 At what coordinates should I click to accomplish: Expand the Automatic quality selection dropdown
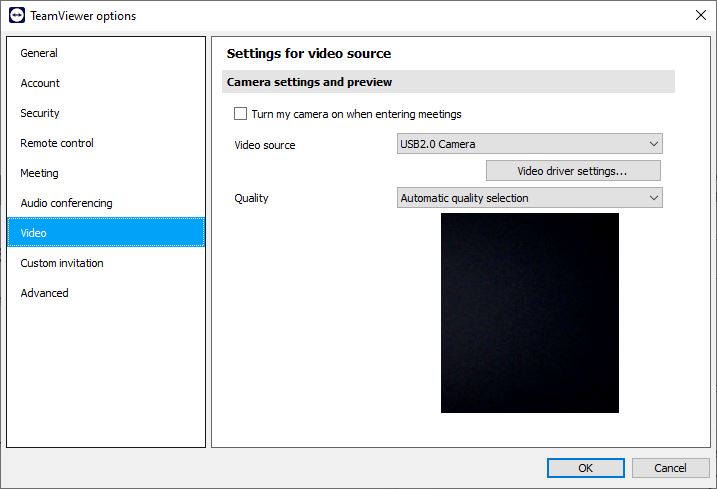click(x=530, y=198)
